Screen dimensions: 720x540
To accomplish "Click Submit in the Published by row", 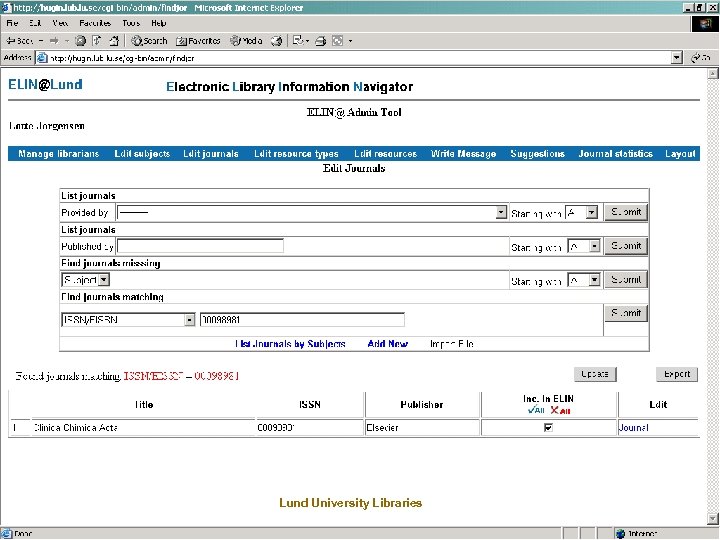I will [x=626, y=246].
